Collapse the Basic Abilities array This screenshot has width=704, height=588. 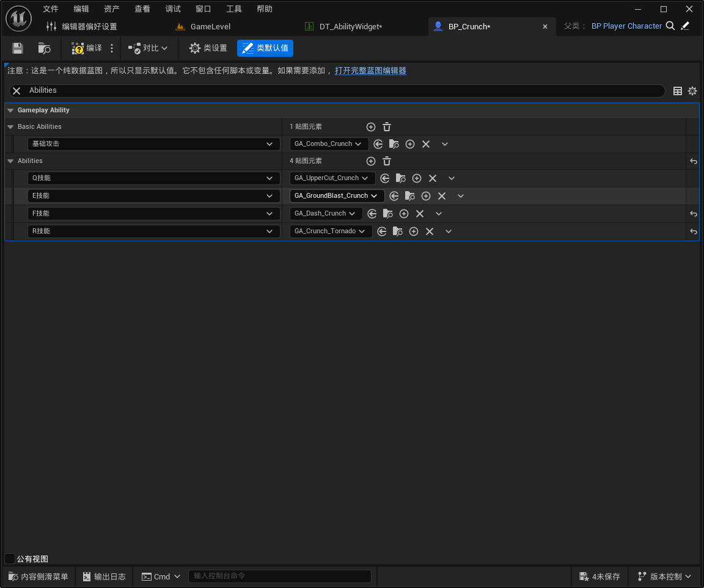tap(10, 127)
